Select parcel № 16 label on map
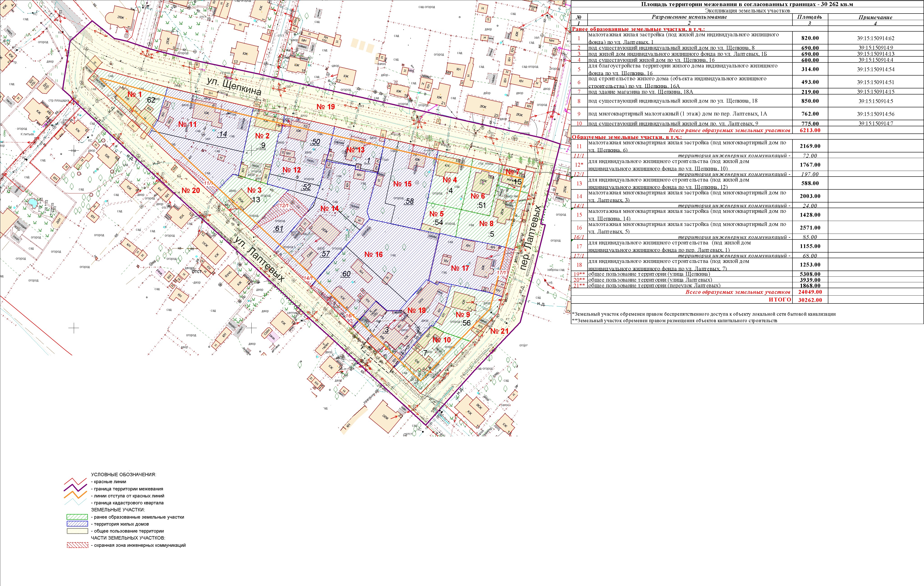The image size is (924, 586). point(373,254)
